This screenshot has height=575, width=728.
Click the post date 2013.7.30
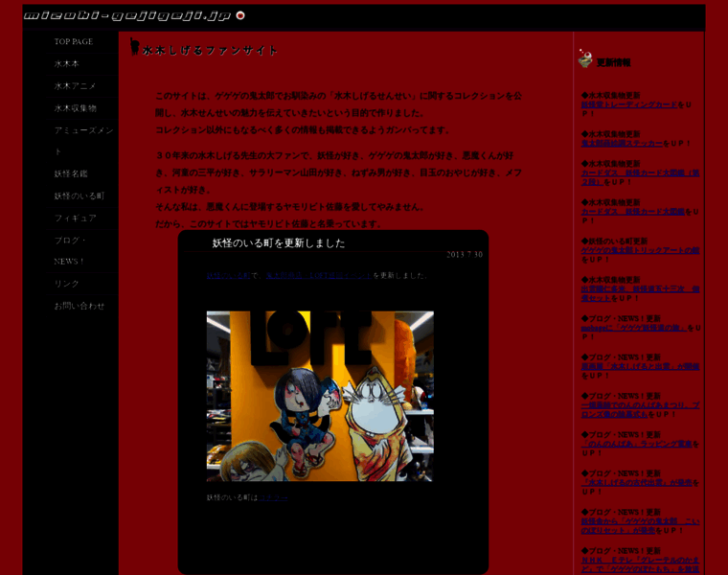[x=465, y=255]
